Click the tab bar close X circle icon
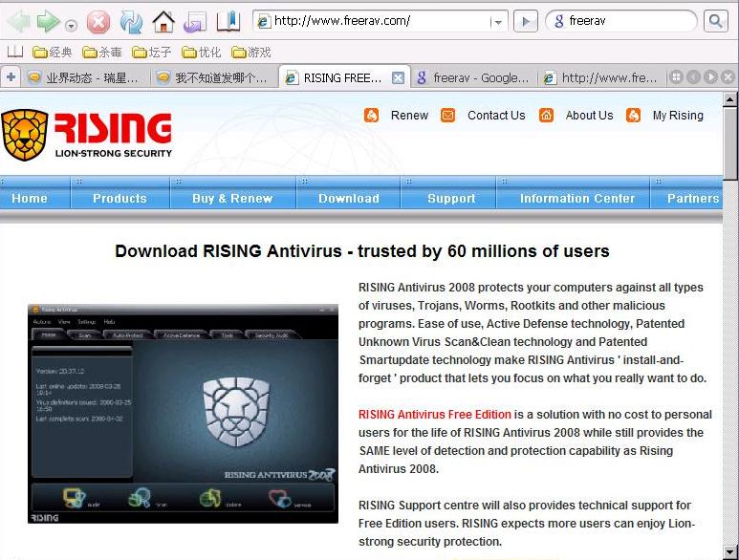The height and width of the screenshot is (560, 739). tap(728, 76)
